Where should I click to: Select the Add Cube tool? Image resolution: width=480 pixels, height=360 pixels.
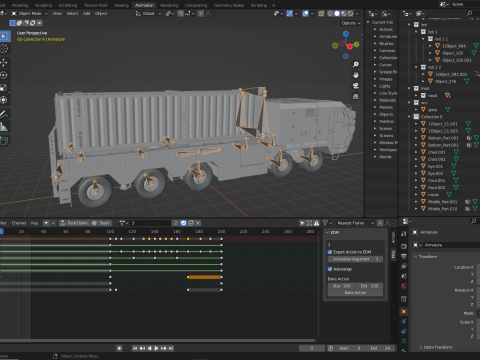4,141
